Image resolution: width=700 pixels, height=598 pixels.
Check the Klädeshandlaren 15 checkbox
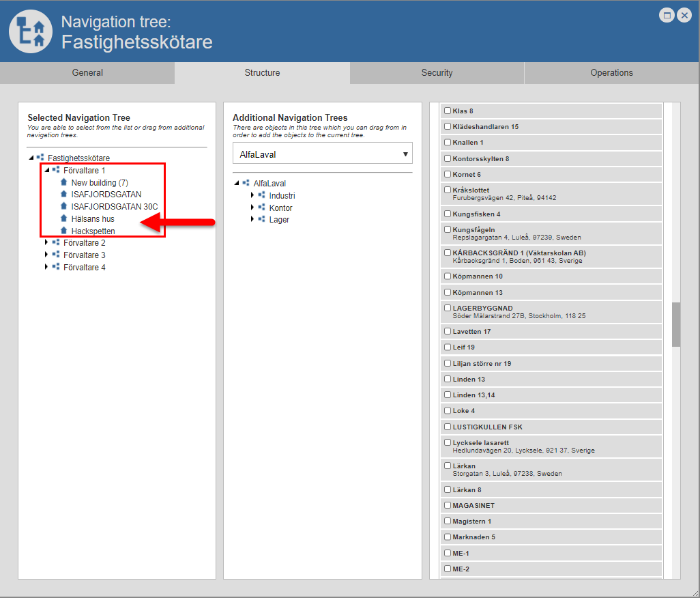pyautogui.click(x=448, y=126)
